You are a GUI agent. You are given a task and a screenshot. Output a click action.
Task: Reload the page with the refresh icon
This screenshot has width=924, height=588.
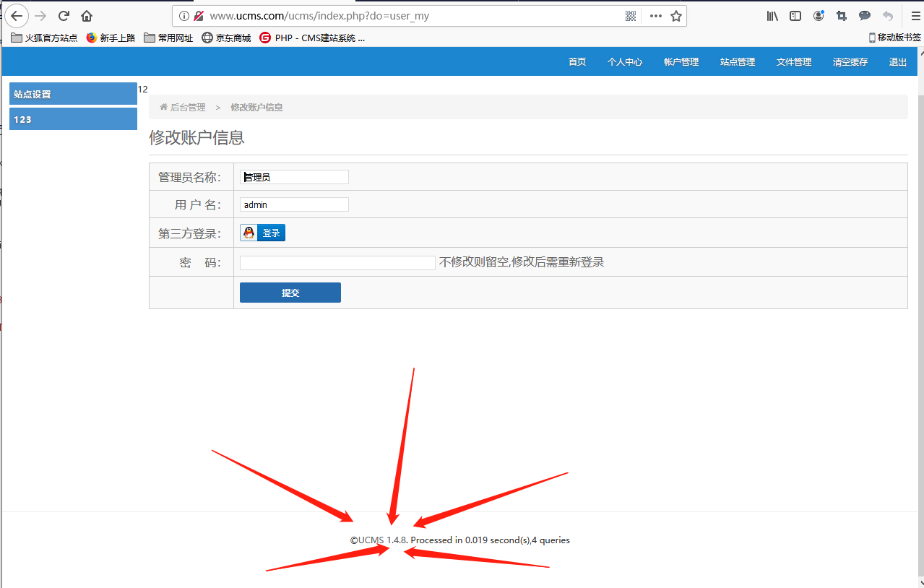(64, 16)
